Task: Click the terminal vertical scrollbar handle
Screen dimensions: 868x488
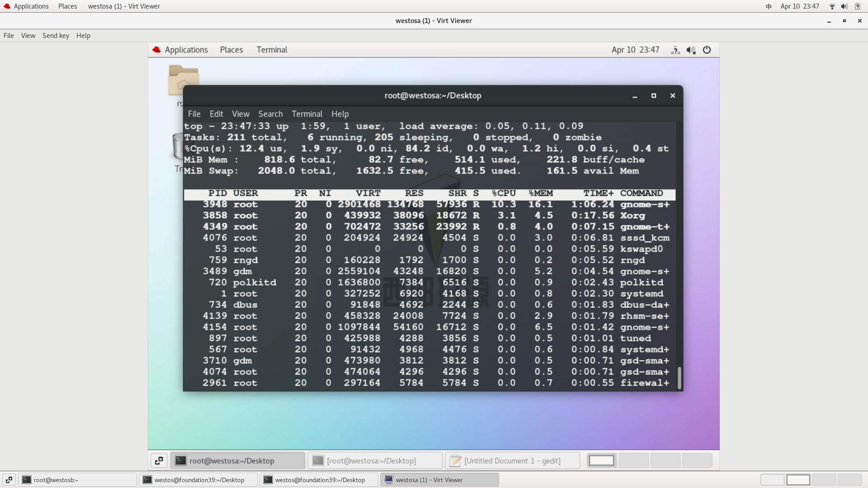Action: tap(679, 377)
